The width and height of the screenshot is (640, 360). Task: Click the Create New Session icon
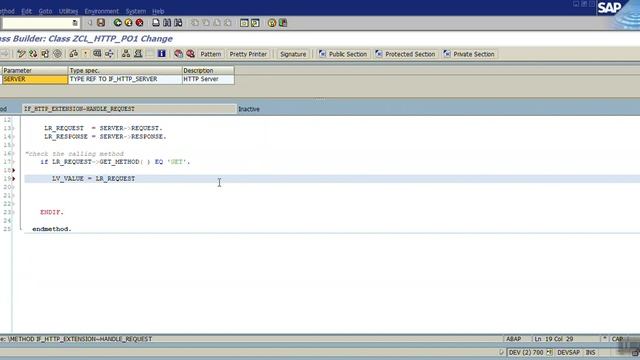click(244, 23)
